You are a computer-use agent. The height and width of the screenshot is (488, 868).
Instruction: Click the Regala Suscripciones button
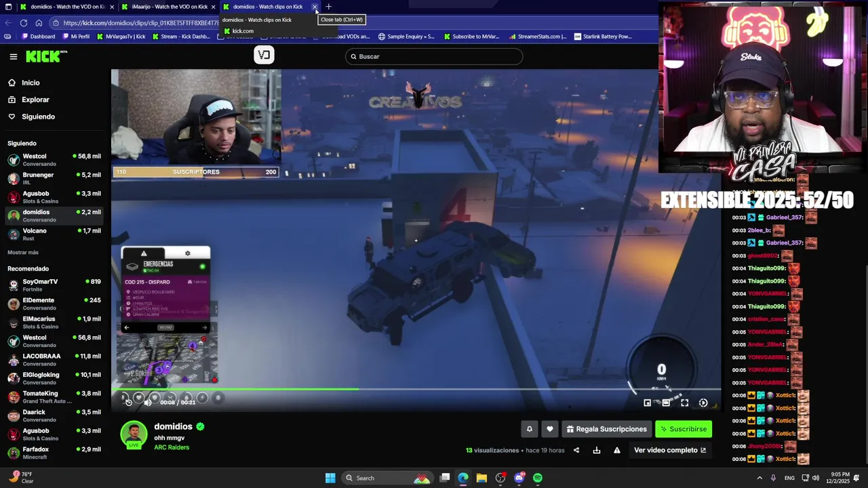coord(607,429)
